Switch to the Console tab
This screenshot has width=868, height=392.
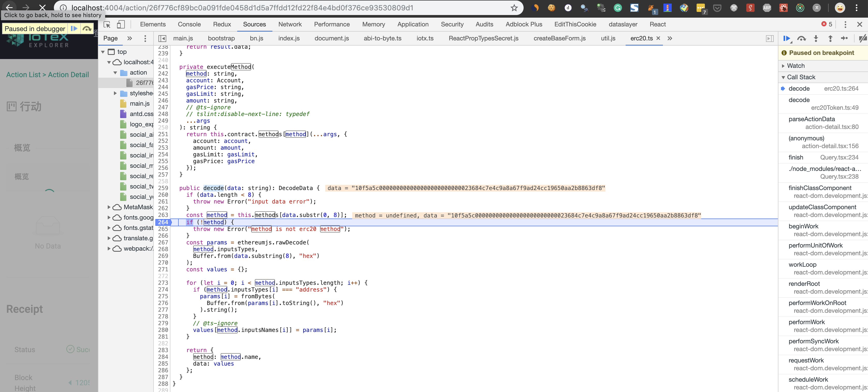coord(189,24)
